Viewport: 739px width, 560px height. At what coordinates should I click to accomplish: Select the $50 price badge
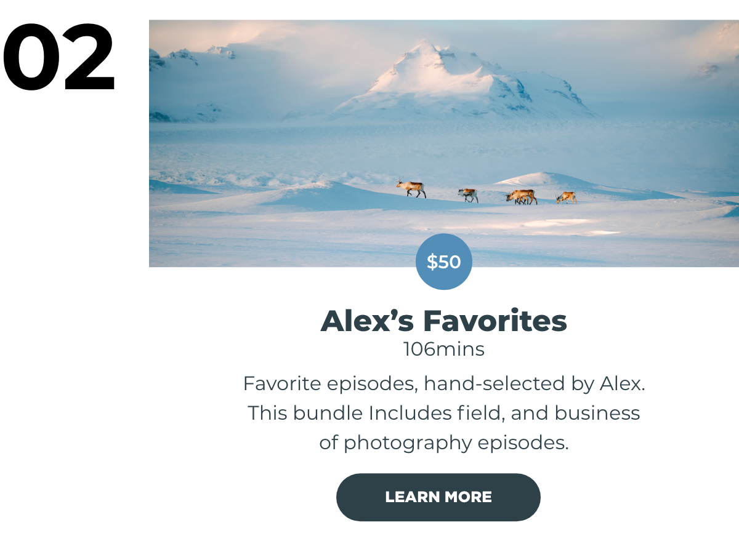[444, 262]
